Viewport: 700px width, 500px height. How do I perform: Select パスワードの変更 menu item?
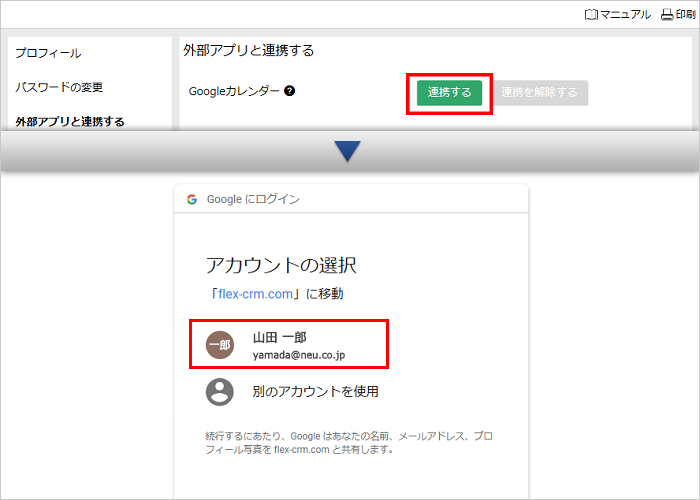[x=59, y=87]
